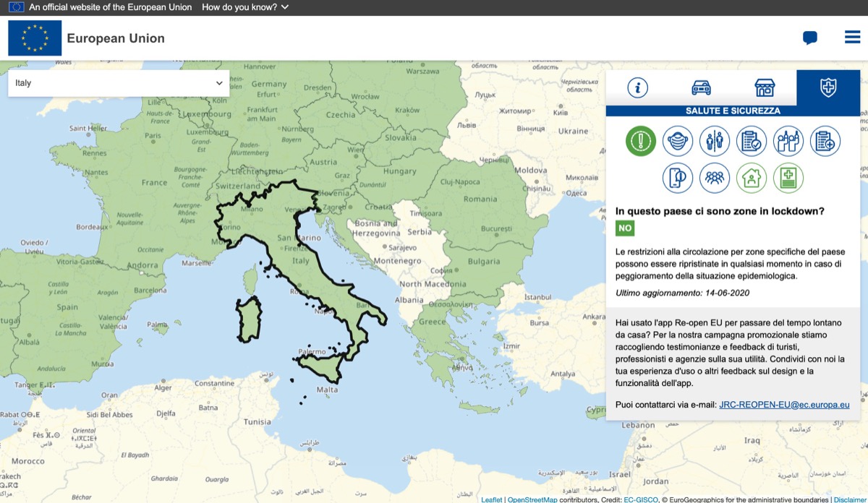Open the physical distancing icon
The image size is (868, 503).
click(x=715, y=141)
